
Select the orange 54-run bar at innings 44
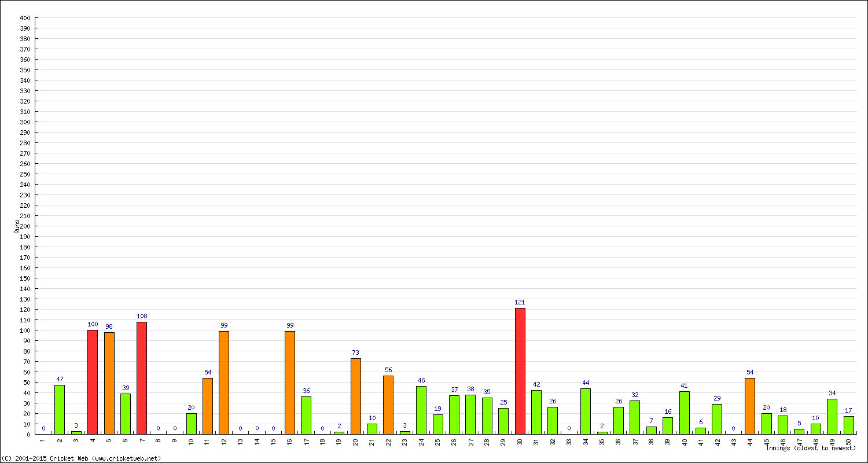point(750,406)
